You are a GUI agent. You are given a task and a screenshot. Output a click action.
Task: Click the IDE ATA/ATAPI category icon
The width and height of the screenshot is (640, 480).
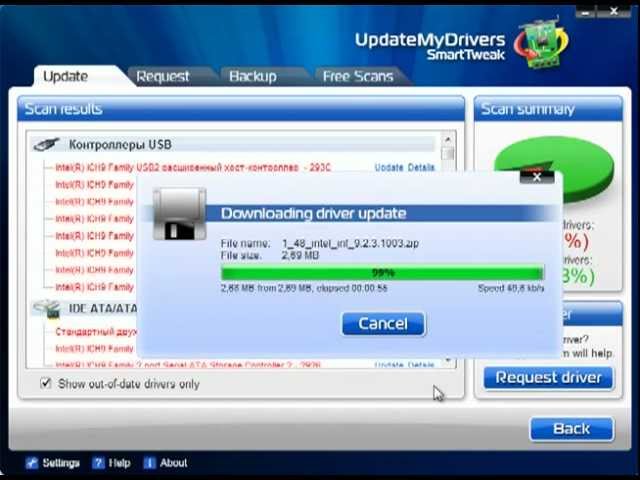tap(47, 309)
